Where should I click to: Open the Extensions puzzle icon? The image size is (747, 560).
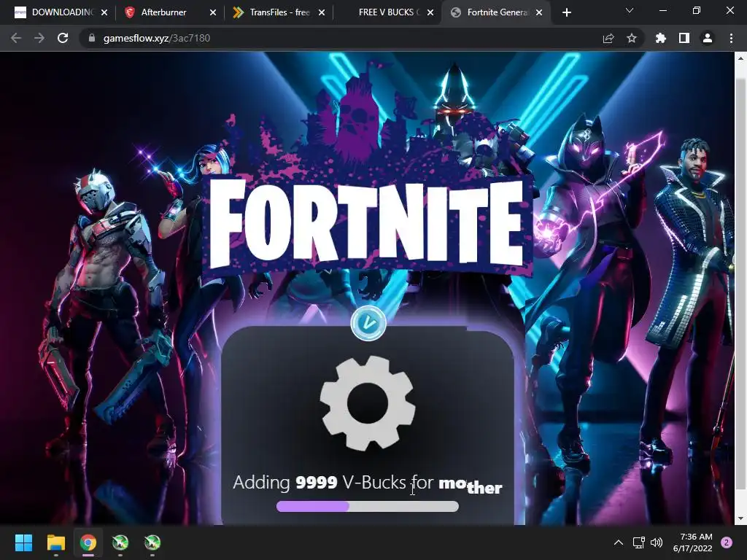click(x=660, y=38)
